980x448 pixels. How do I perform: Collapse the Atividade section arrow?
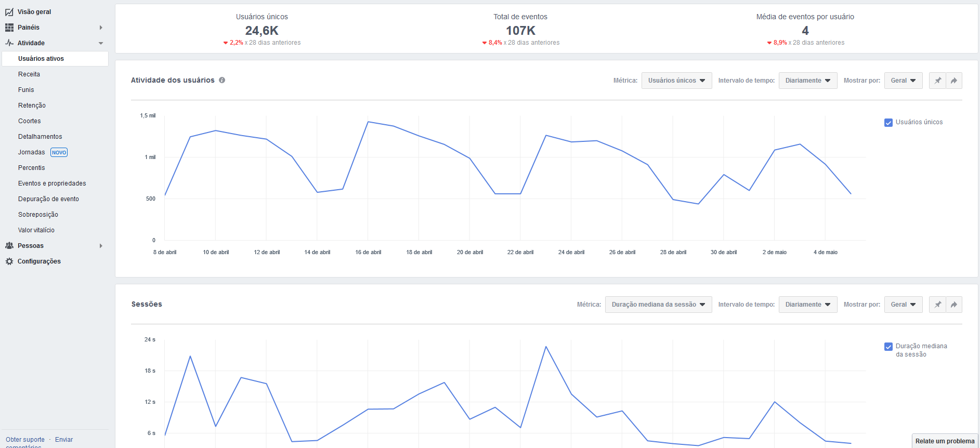pyautogui.click(x=101, y=43)
